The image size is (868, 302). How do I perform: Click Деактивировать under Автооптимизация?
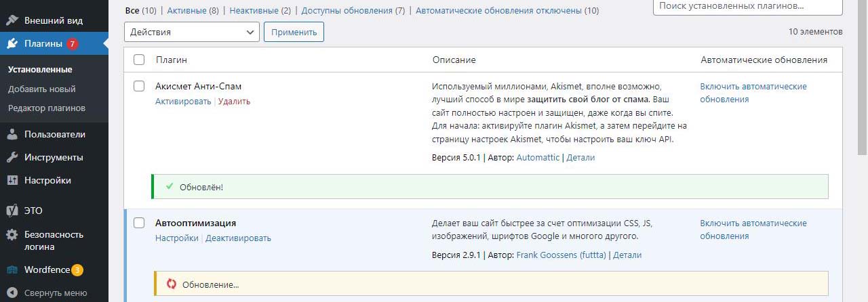click(x=238, y=238)
